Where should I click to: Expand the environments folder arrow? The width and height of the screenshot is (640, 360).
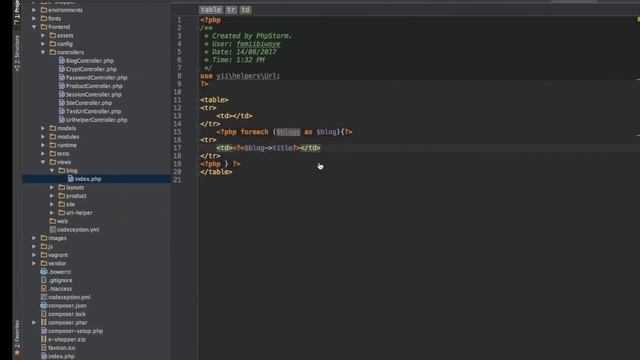(x=34, y=10)
